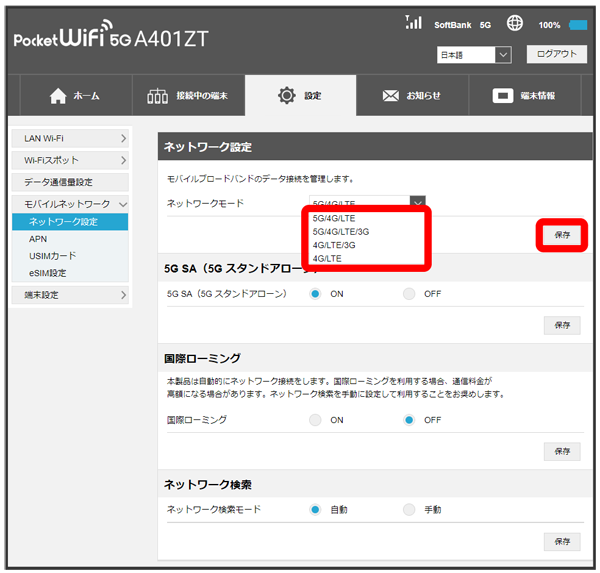The width and height of the screenshot is (600, 573).
Task: Select 5G/4G/LTE/3G option in list
Action: point(340,231)
